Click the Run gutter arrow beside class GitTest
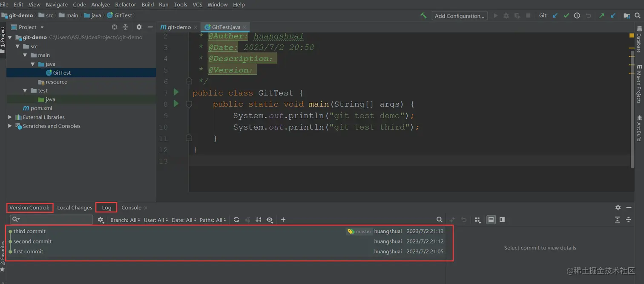The height and width of the screenshot is (284, 644). tap(176, 92)
